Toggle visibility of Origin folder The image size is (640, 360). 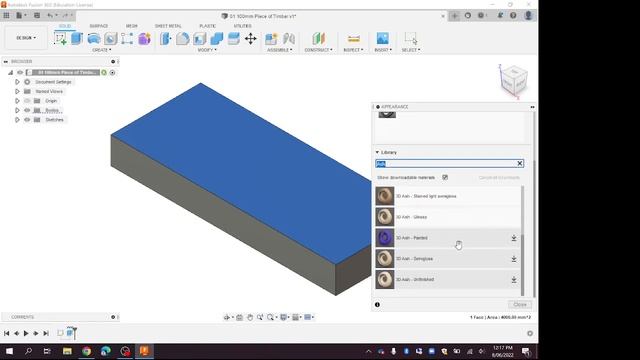[x=27, y=101]
